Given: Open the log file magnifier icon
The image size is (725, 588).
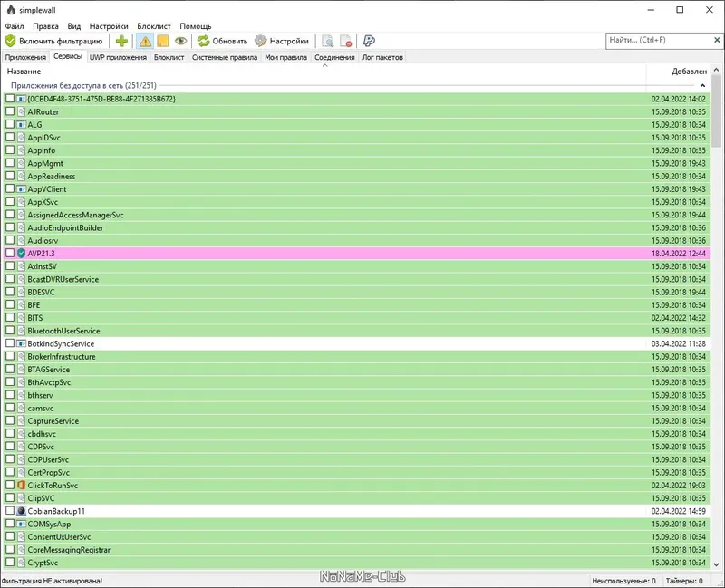Looking at the screenshot, I should pyautogui.click(x=328, y=41).
